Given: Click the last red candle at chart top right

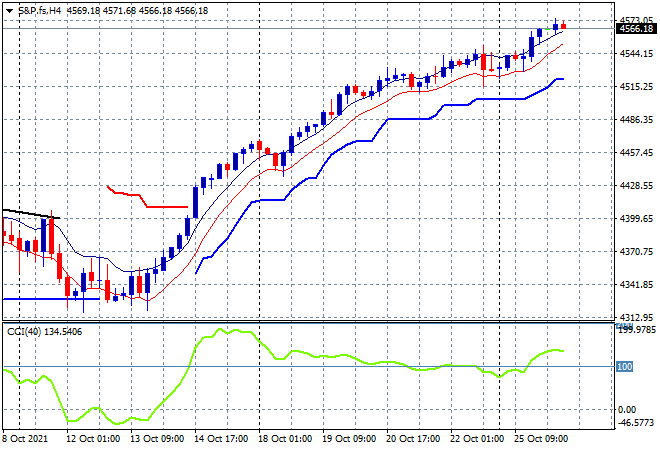Looking at the screenshot, I should tap(564, 26).
